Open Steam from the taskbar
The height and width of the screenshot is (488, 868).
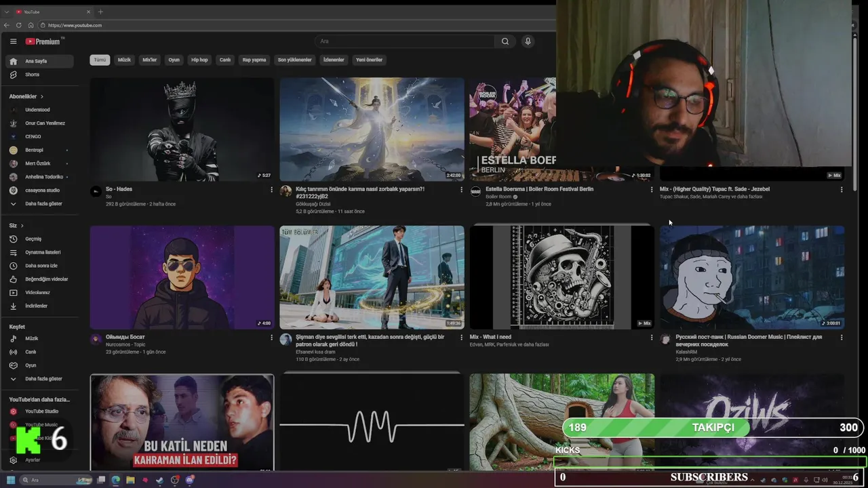160,480
